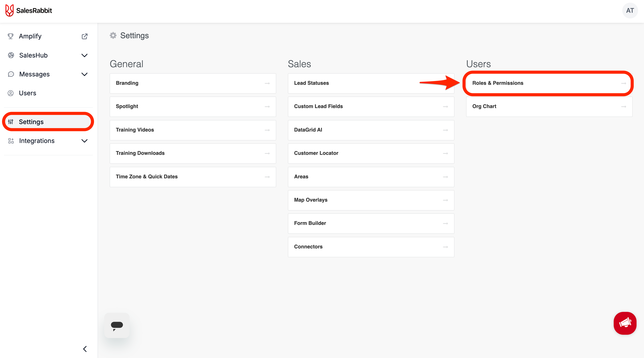Open the red megaphone announcements button
The width and height of the screenshot is (644, 358).
tap(624, 323)
